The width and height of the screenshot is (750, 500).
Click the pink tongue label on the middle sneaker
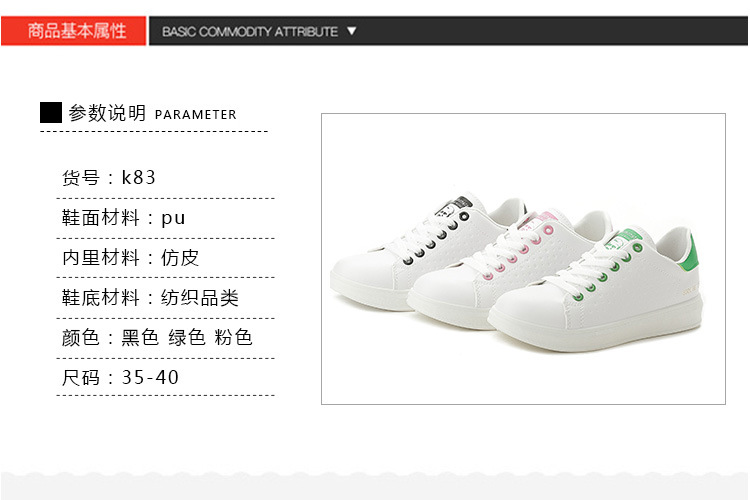[x=540, y=220]
